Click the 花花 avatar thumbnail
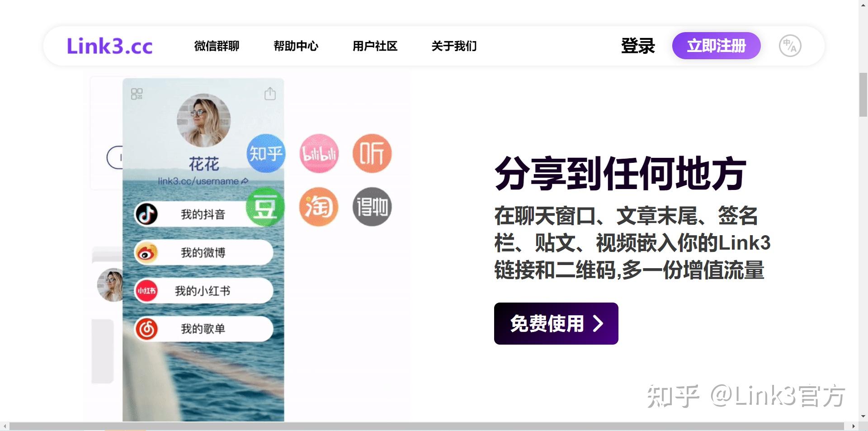The height and width of the screenshot is (431, 868). coord(203,120)
